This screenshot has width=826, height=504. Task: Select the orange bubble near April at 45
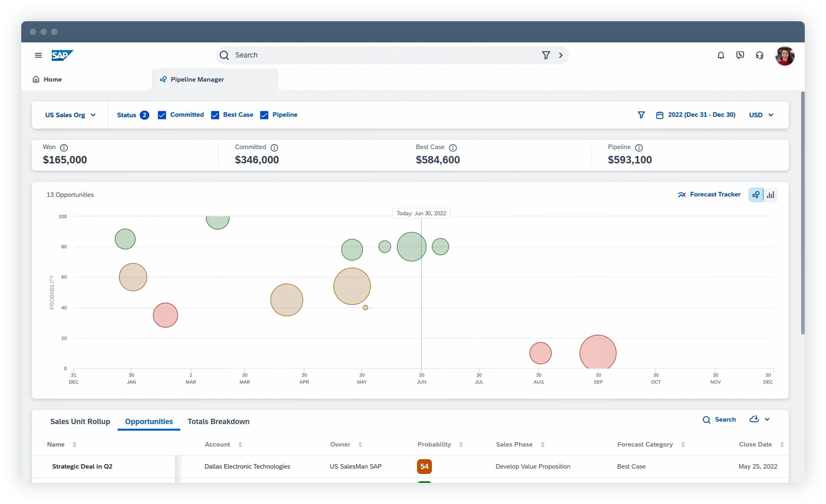pos(286,300)
